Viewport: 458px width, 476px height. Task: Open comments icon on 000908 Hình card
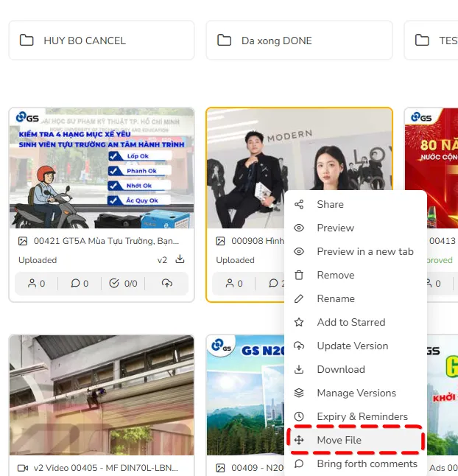click(274, 284)
